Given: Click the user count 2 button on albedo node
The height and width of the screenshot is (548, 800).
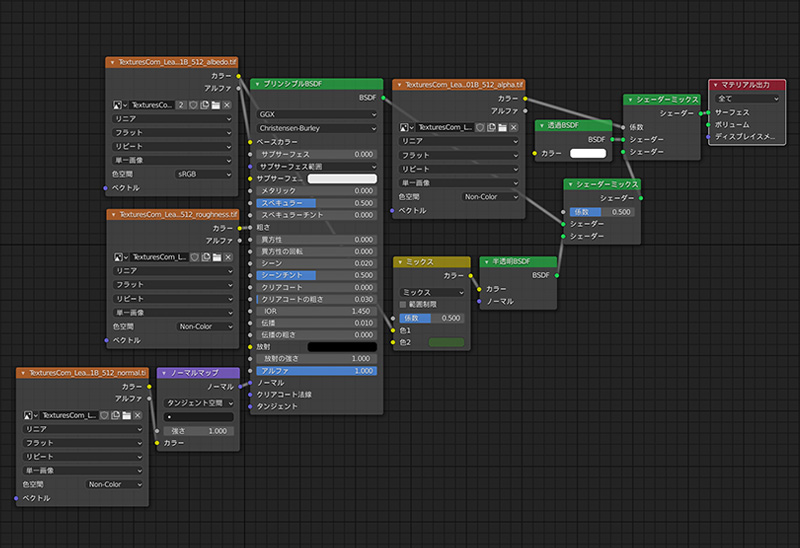Looking at the screenshot, I should (181, 104).
